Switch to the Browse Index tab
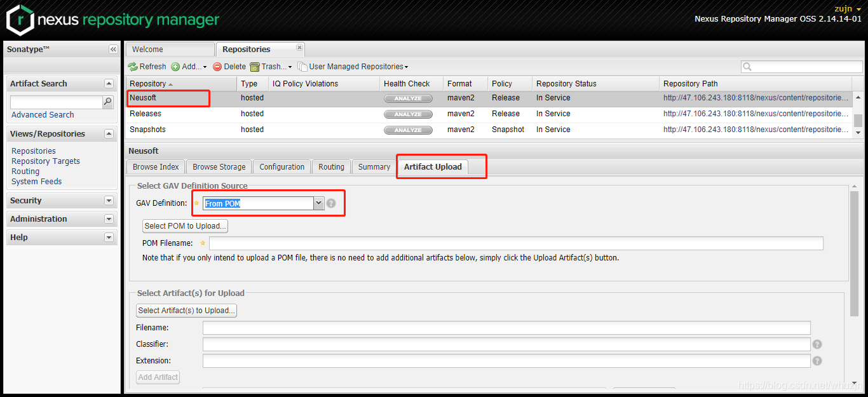 (x=156, y=167)
